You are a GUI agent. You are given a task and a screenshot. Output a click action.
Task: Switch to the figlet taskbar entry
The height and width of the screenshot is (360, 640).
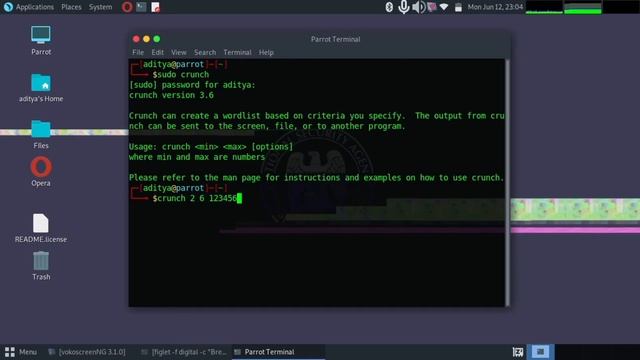(184, 352)
